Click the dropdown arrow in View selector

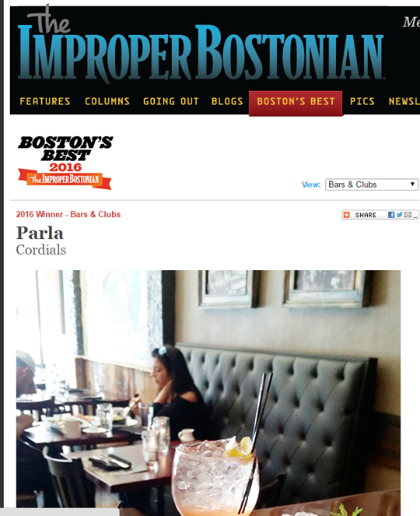pyautogui.click(x=412, y=184)
